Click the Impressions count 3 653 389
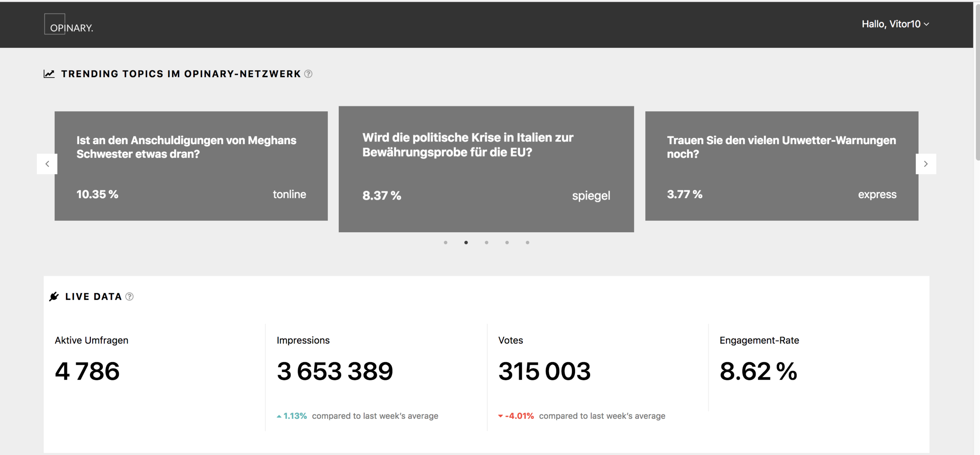Viewport: 980px width, 455px height. tap(335, 371)
